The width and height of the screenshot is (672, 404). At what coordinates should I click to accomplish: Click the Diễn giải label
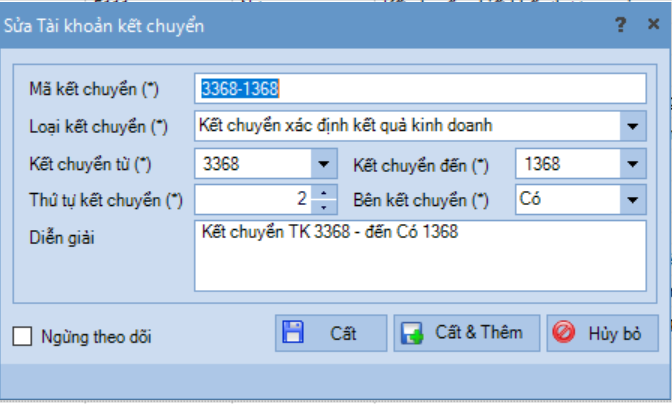[x=62, y=238]
